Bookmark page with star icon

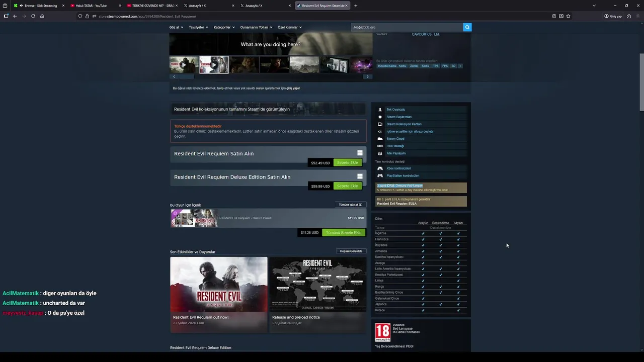(x=569, y=16)
